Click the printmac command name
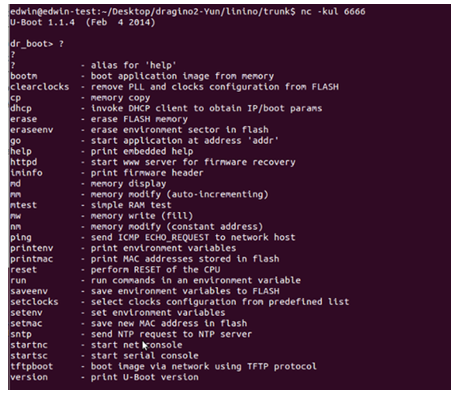 tap(32, 259)
